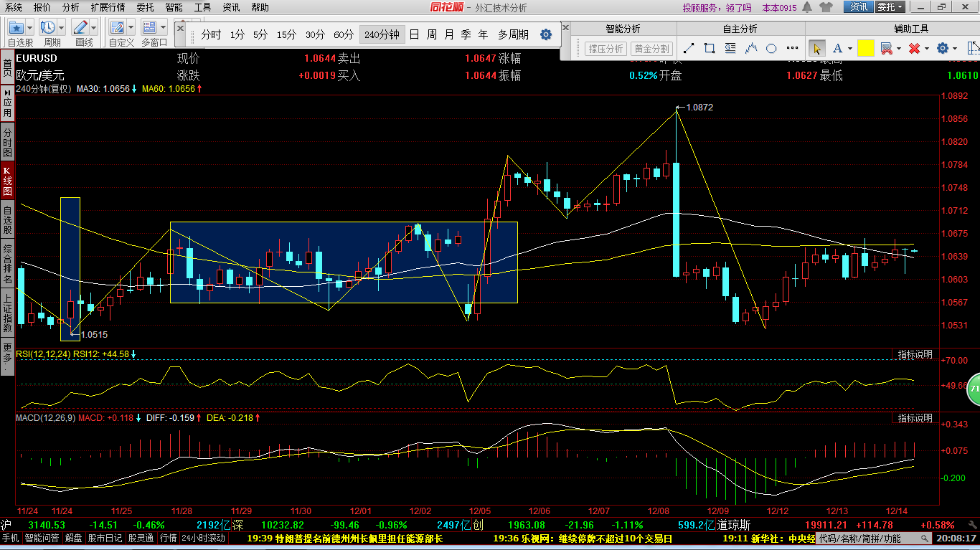
Task: Open the 分时图 side tab
Action: coord(7,143)
